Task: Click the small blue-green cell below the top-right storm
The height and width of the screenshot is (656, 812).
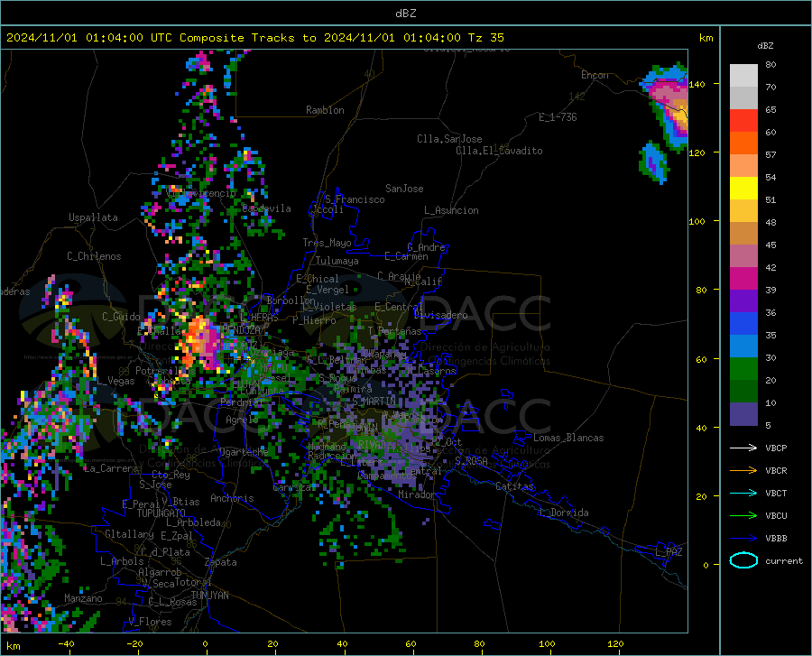Action: 653,162
